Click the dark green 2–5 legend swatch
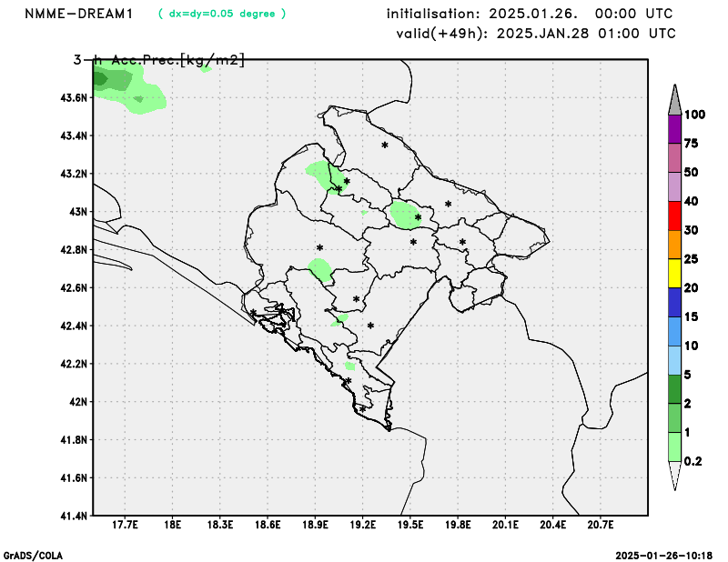Screen dimensions: 728x562 [674, 389]
